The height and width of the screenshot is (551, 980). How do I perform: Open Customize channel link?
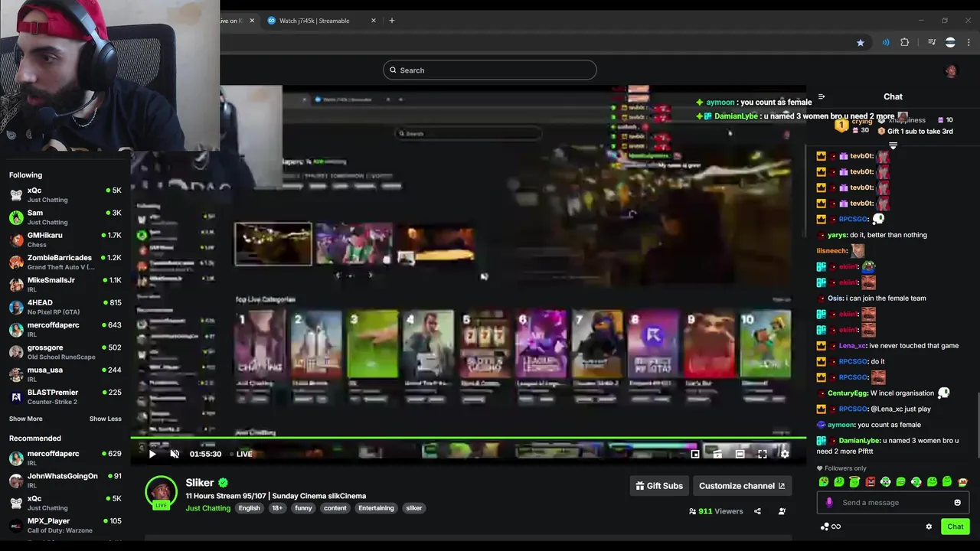pos(742,485)
